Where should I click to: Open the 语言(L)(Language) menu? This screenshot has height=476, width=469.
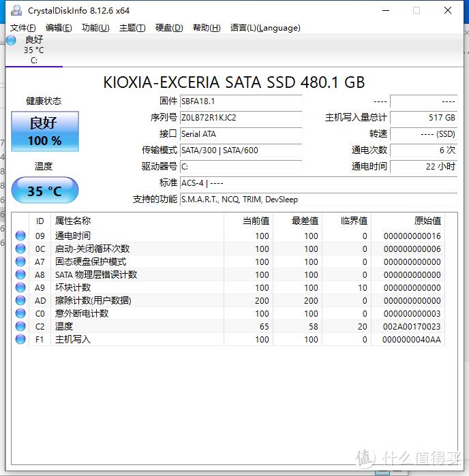(x=265, y=28)
